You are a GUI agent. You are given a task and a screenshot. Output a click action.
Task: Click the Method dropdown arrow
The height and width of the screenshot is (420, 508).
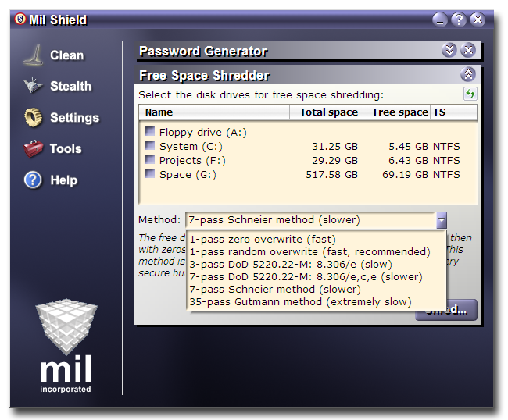pyautogui.click(x=442, y=220)
